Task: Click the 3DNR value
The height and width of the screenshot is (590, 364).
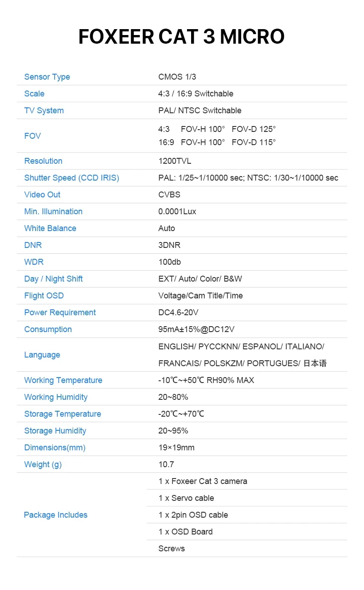Action: click(x=169, y=245)
